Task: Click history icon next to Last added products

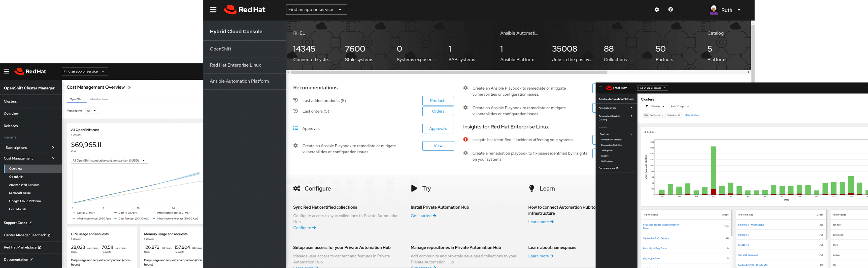Action: 296,100
